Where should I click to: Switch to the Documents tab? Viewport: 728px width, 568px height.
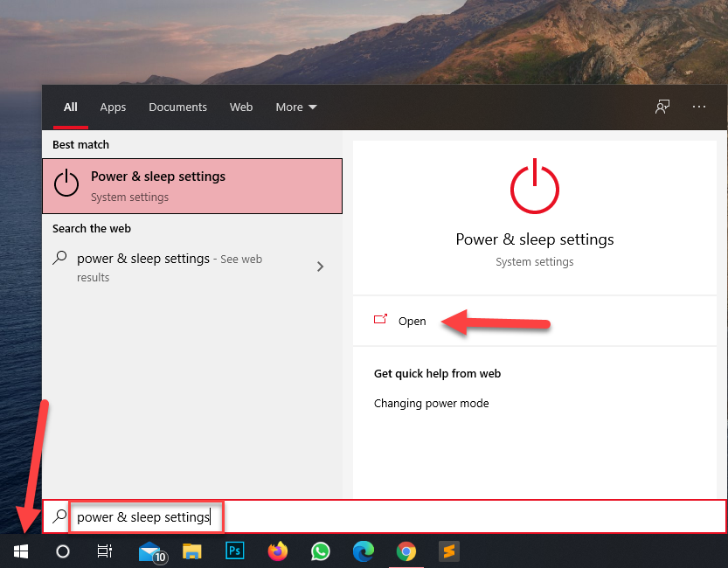[177, 107]
